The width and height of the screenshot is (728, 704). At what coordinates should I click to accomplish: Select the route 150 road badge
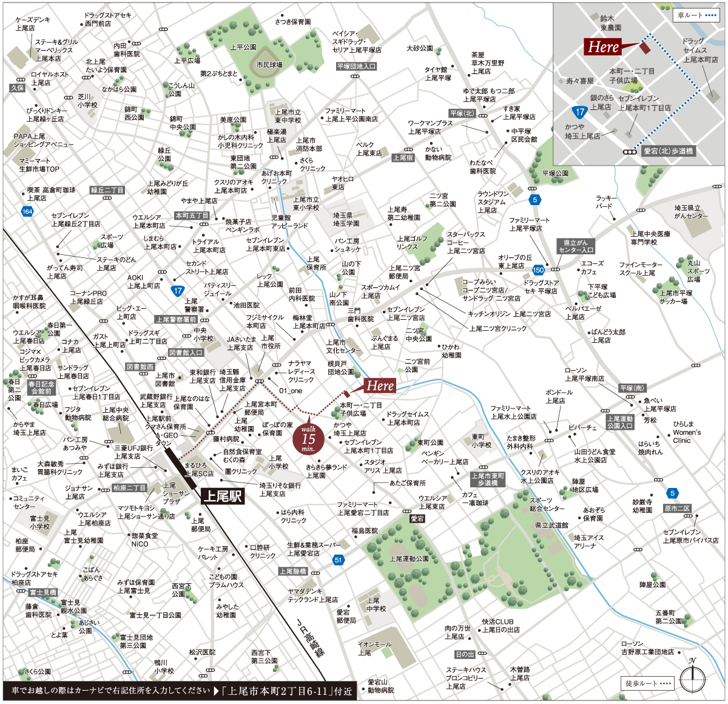coord(538,269)
